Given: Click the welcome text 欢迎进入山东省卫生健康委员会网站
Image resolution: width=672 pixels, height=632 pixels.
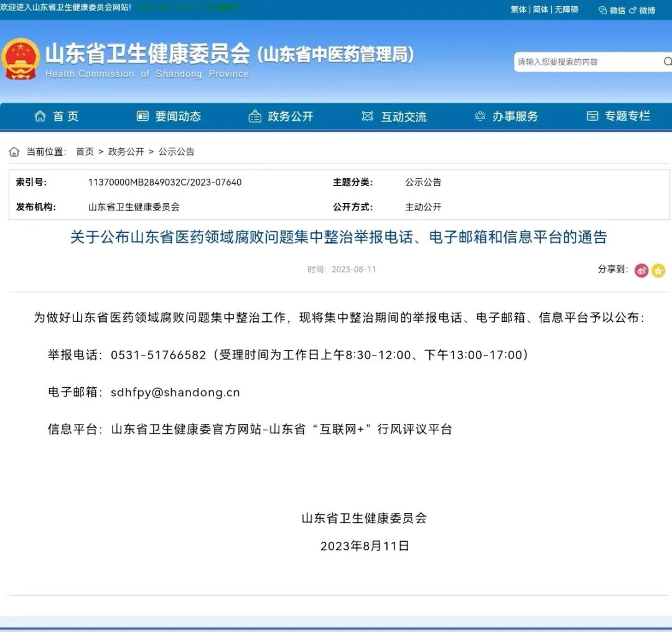Looking at the screenshot, I should click(65, 7).
